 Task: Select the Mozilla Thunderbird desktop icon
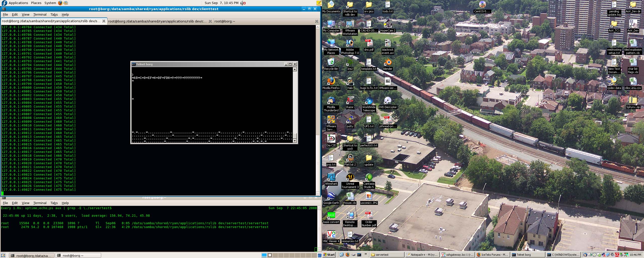click(x=331, y=104)
